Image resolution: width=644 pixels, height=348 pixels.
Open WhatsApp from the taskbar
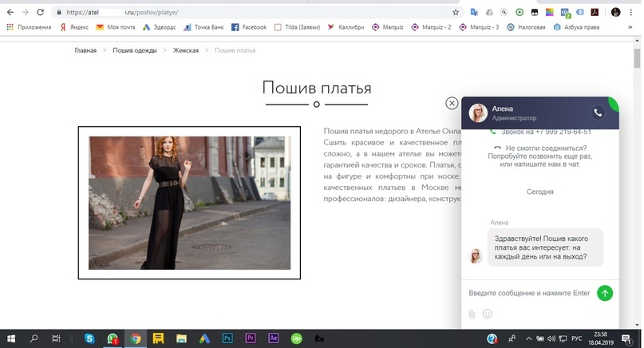[x=113, y=338]
